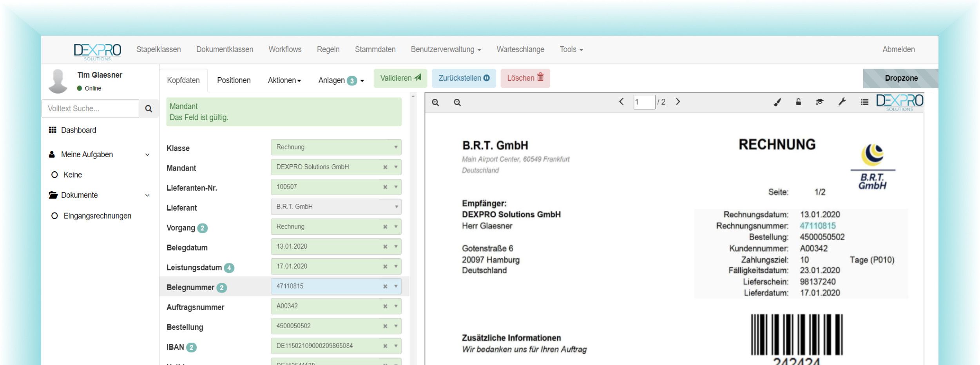
Task: Go to next document page arrow
Action: (678, 102)
